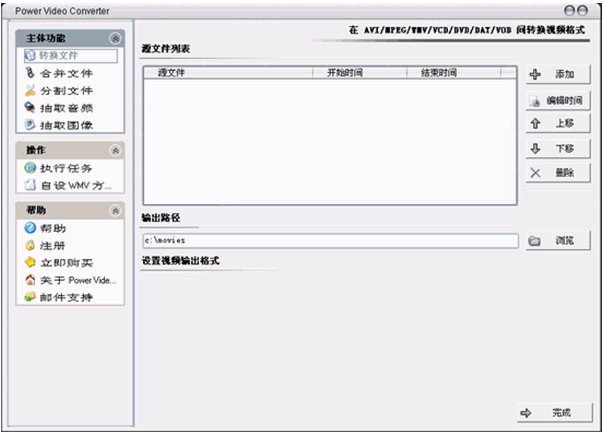Collapse the 主体功能 panel header
This screenshot has width=603, height=432.
tap(115, 38)
